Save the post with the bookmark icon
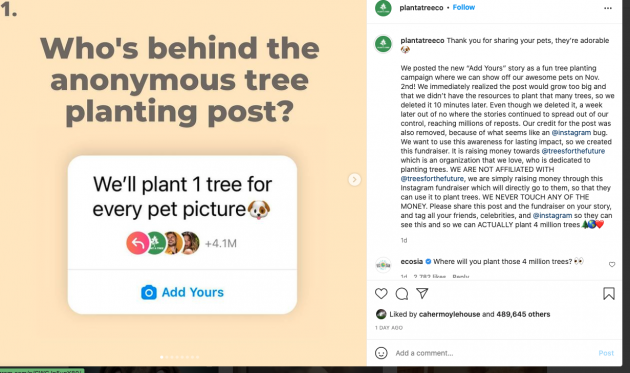Viewport: 630px width, 373px height. point(609,293)
